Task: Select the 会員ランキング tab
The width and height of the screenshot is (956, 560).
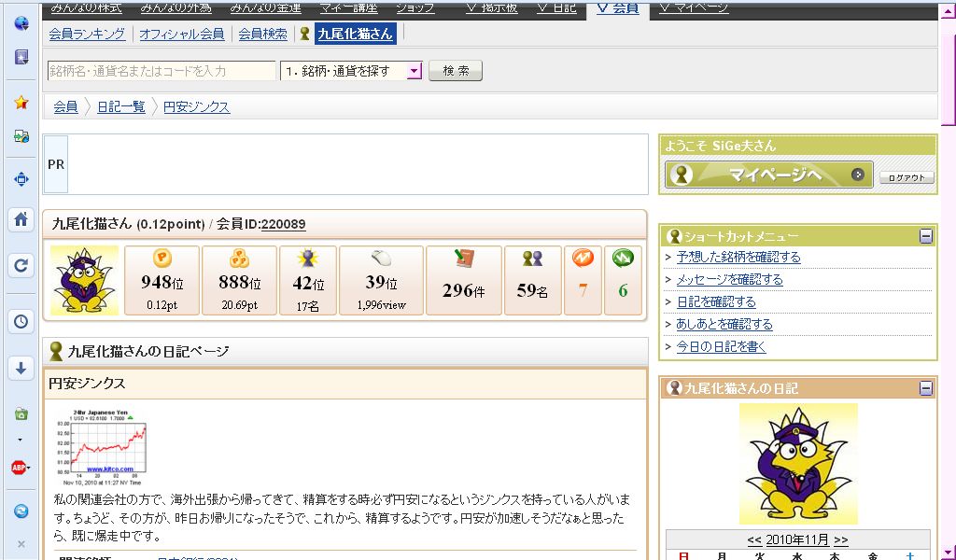Action: (87, 34)
